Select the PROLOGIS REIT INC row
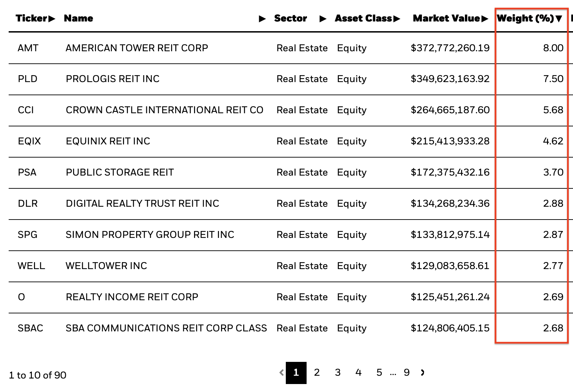 113,79
